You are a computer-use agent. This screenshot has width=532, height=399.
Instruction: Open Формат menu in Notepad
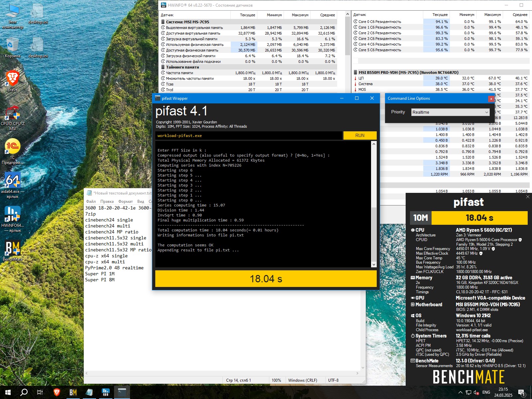(x=126, y=201)
